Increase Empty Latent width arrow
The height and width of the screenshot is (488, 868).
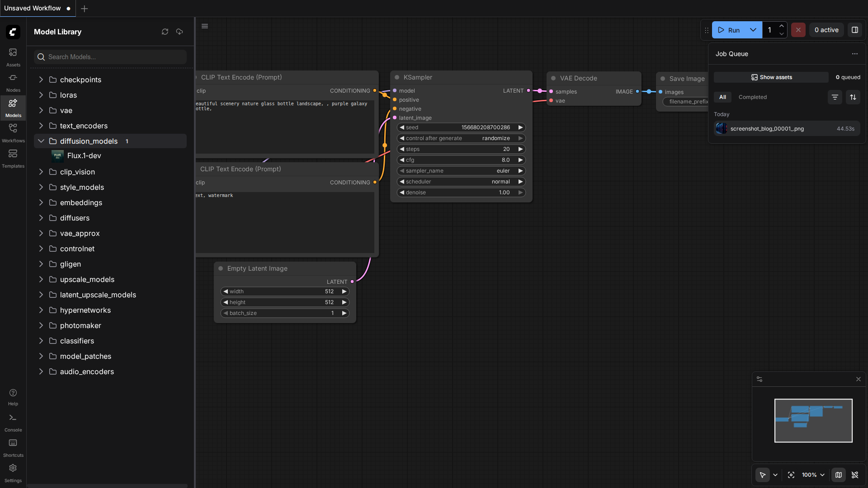tap(344, 291)
